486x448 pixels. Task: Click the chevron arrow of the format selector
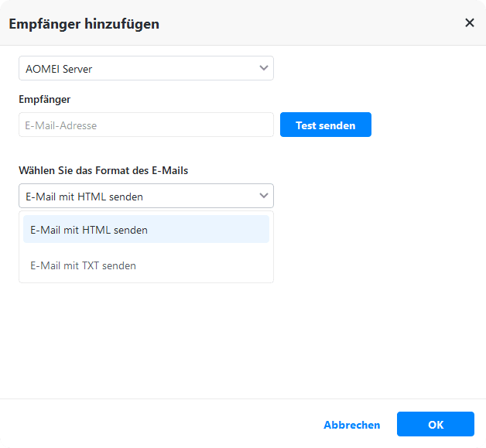point(264,196)
